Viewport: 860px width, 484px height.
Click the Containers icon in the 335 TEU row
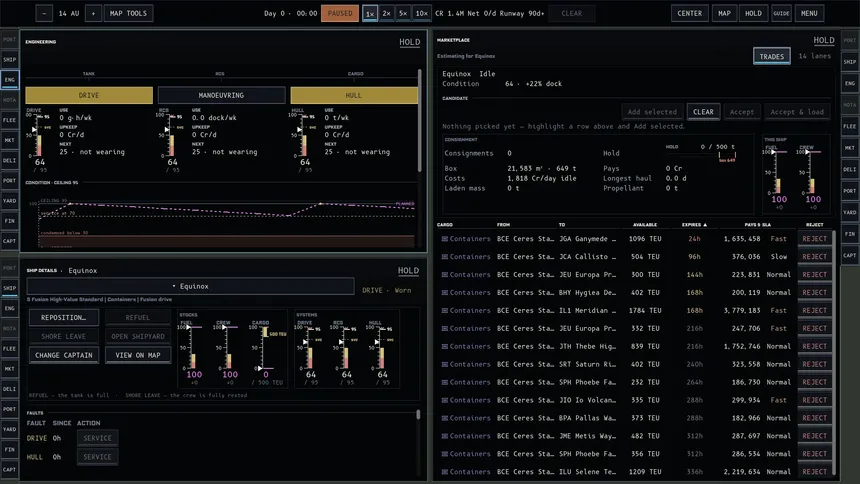tap(445, 400)
